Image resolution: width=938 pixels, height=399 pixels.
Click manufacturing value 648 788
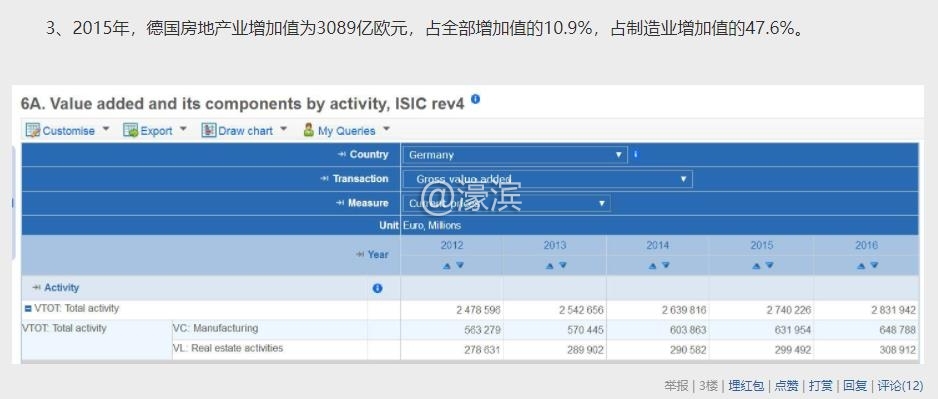[x=897, y=330]
